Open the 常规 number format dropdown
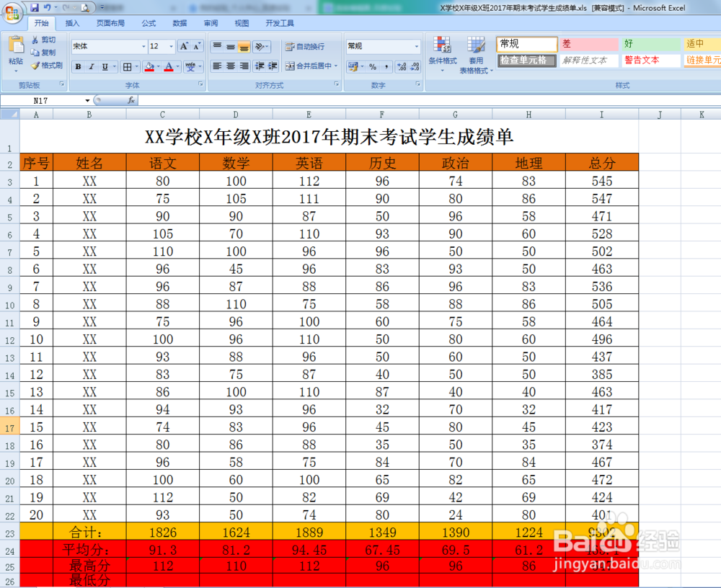 coord(417,46)
